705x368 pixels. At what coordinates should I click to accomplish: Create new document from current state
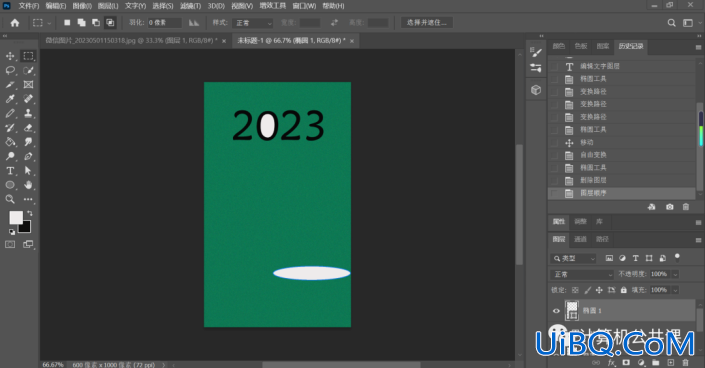tap(651, 207)
